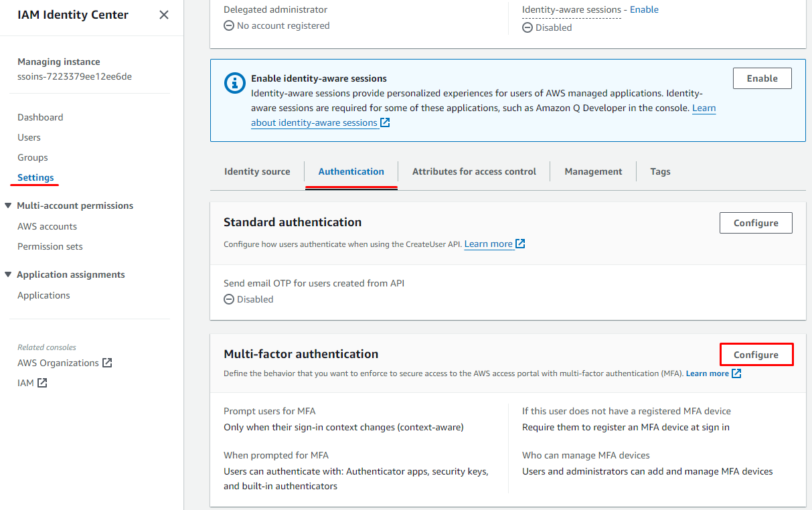Go to Permission sets page
The height and width of the screenshot is (510, 812).
pyautogui.click(x=50, y=246)
